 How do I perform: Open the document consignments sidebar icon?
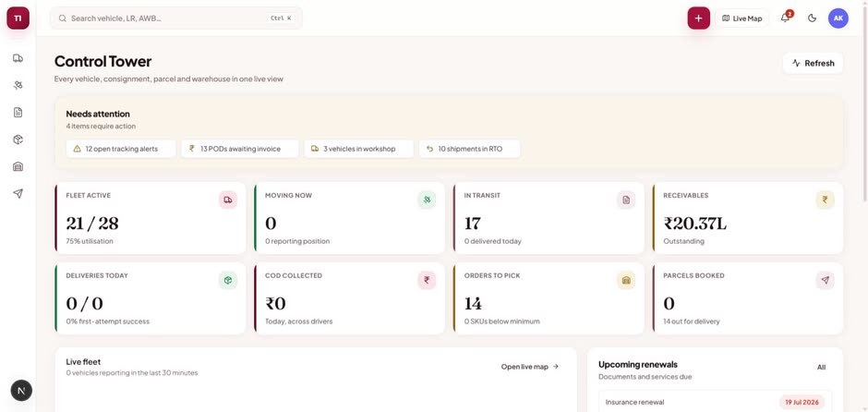pos(18,113)
